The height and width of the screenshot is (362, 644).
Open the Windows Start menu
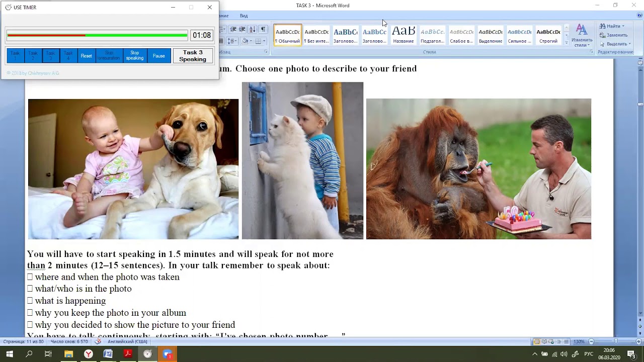10,354
